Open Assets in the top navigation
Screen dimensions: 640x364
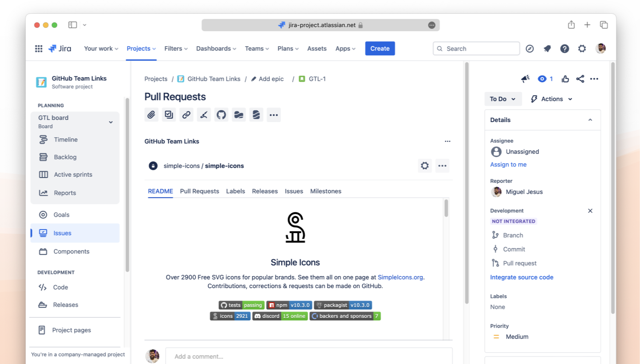317,48
